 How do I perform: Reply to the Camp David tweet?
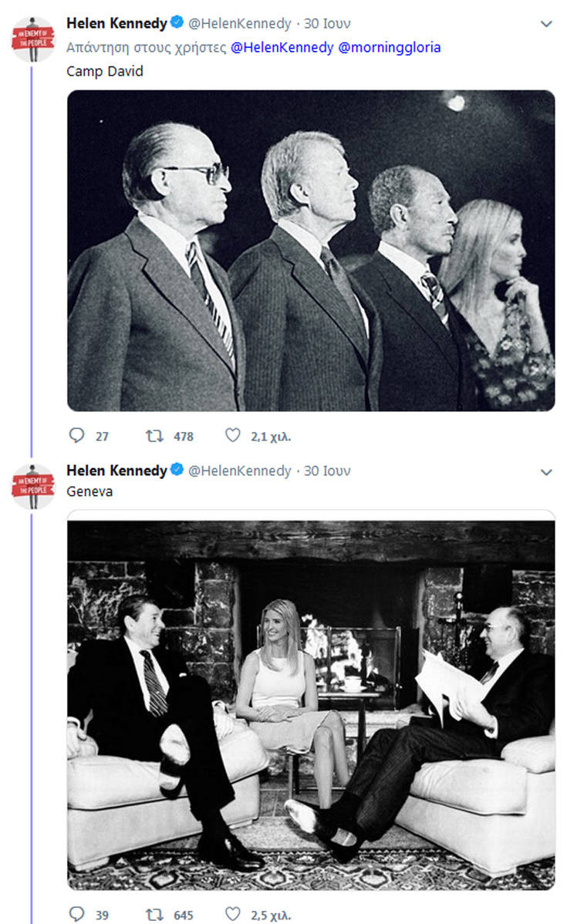76,436
